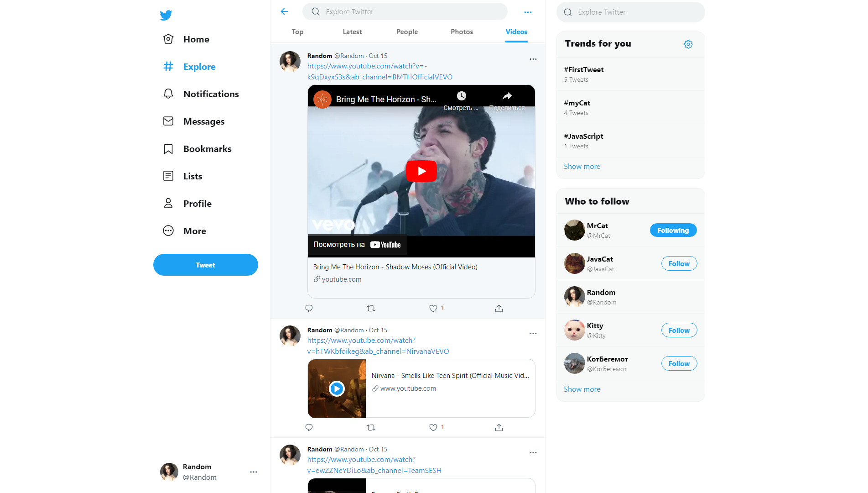The height and width of the screenshot is (493, 868).
Task: Reply to the Nirvana tweet
Action: click(309, 427)
